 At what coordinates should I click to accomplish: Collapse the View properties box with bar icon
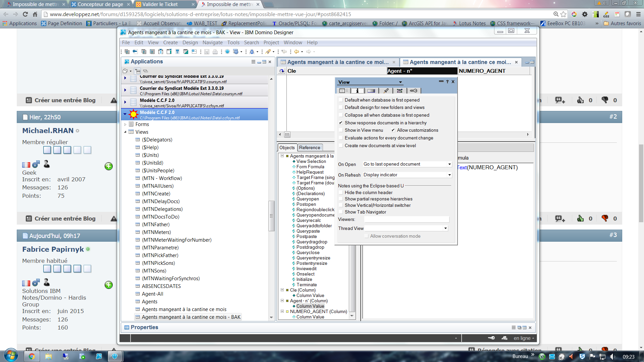441,81
